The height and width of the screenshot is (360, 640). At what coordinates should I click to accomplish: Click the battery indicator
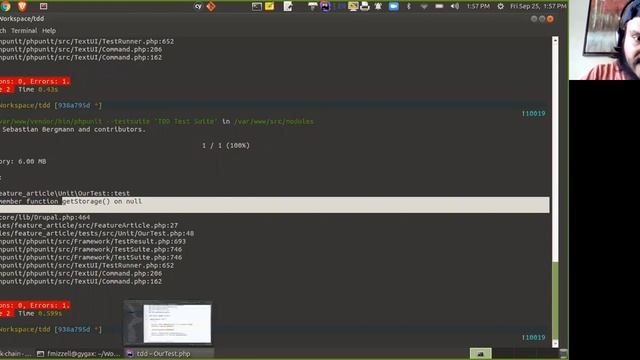439,6
